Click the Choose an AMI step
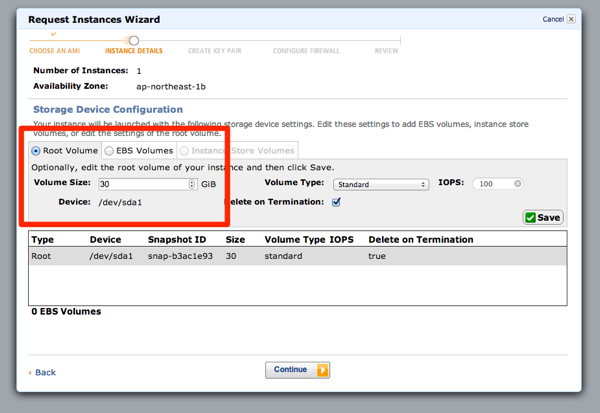 coord(55,51)
